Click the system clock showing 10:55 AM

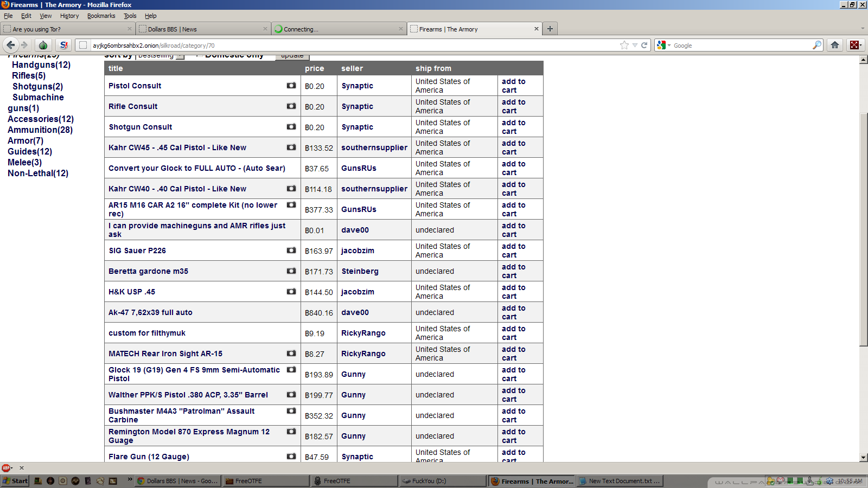pos(850,481)
